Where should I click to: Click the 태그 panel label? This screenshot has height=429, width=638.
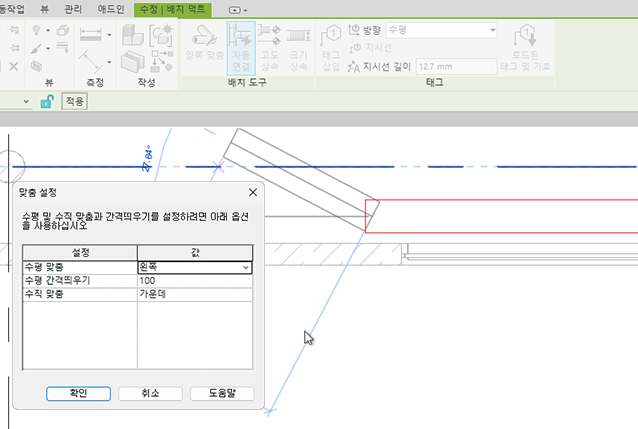pyautogui.click(x=435, y=83)
